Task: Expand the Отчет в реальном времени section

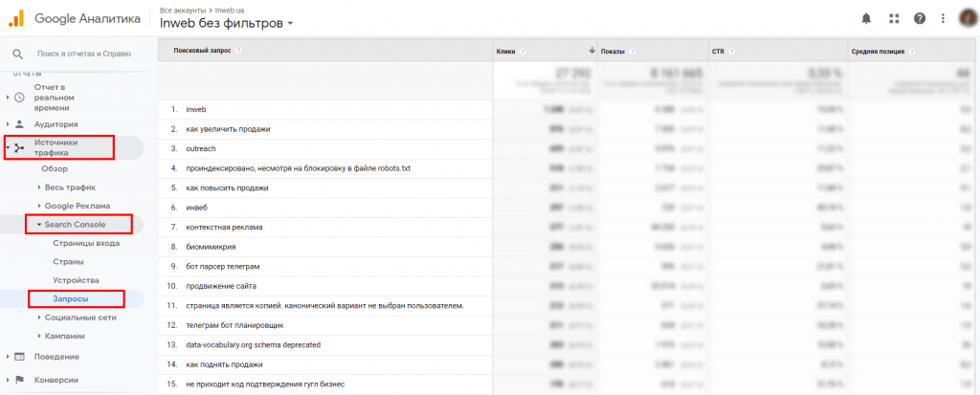Action: tap(8, 98)
